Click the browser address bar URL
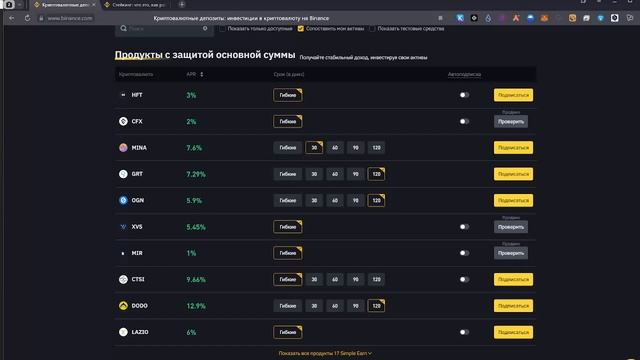 (70, 18)
